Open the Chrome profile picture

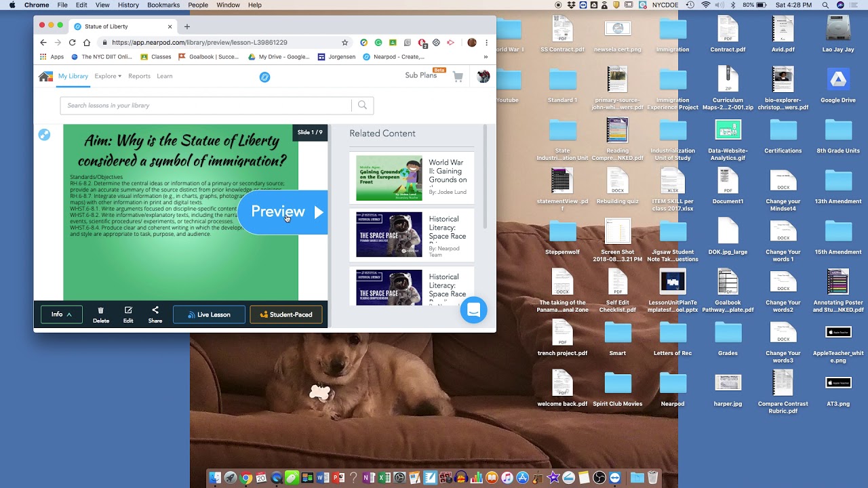point(472,43)
